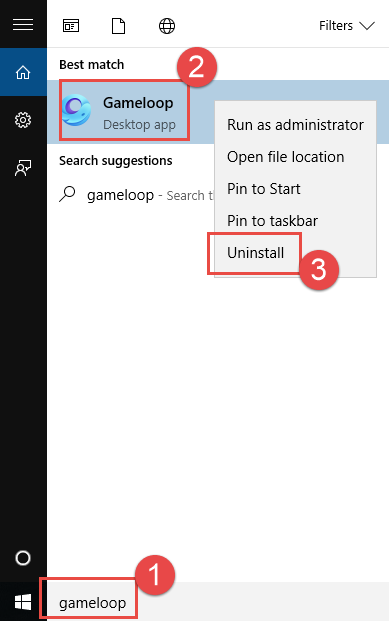
Task: Click the Search suggestions heading
Action: (116, 161)
